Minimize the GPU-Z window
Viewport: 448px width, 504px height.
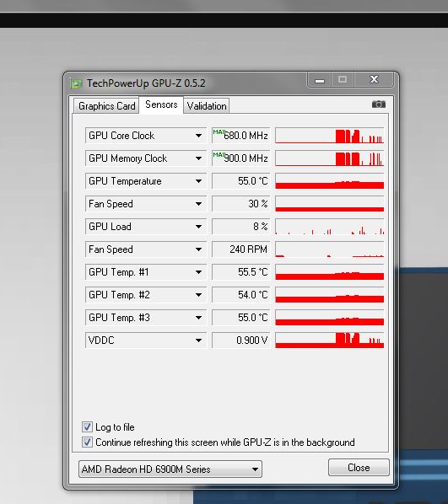pos(319,80)
